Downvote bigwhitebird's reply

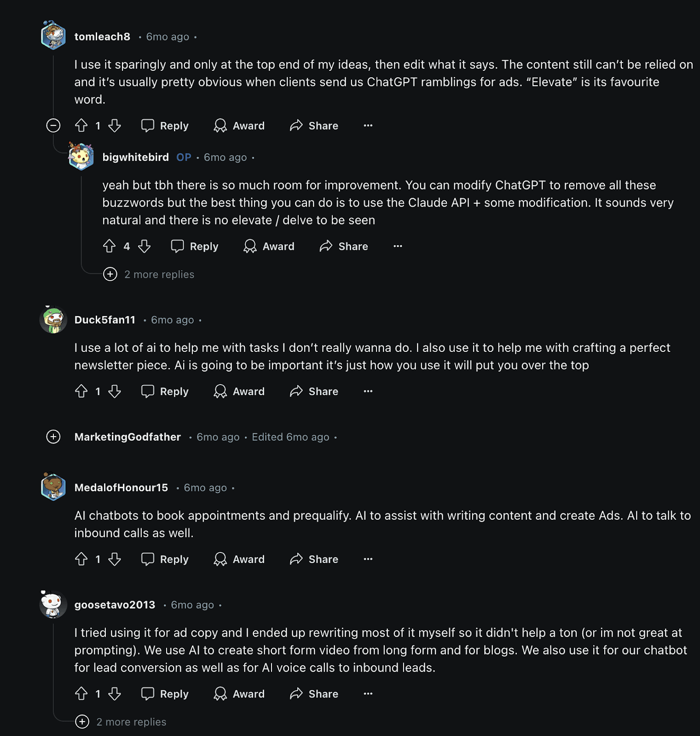145,246
